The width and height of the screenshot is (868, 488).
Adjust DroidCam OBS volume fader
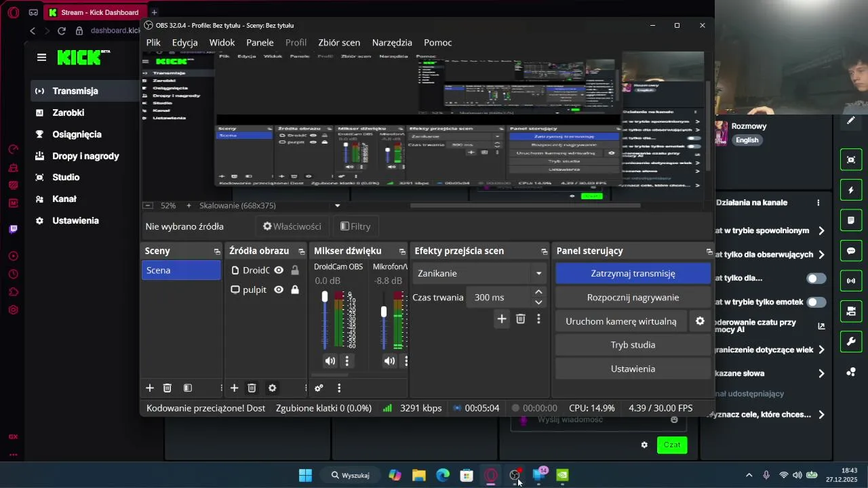coord(325,297)
